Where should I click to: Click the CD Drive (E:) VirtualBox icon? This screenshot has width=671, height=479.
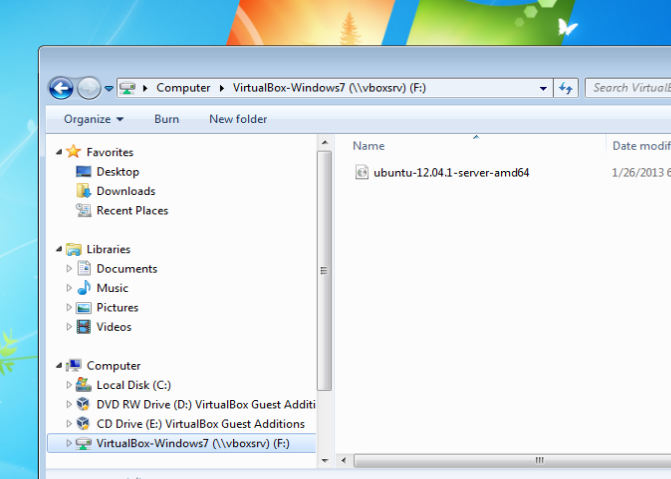pyautogui.click(x=83, y=423)
